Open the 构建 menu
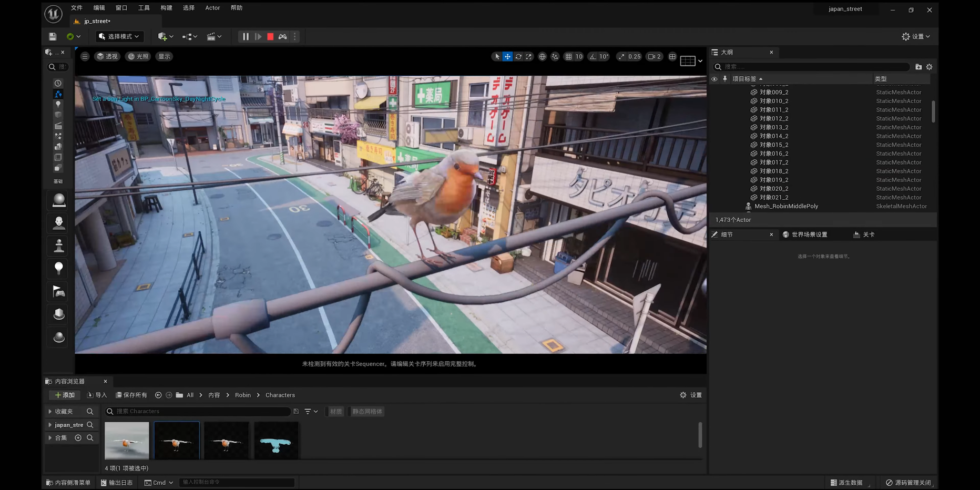 pos(166,8)
